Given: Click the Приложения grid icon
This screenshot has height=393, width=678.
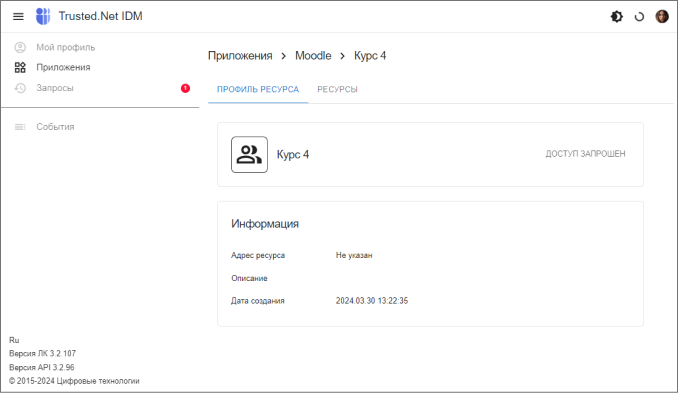Looking at the screenshot, I should pos(20,67).
